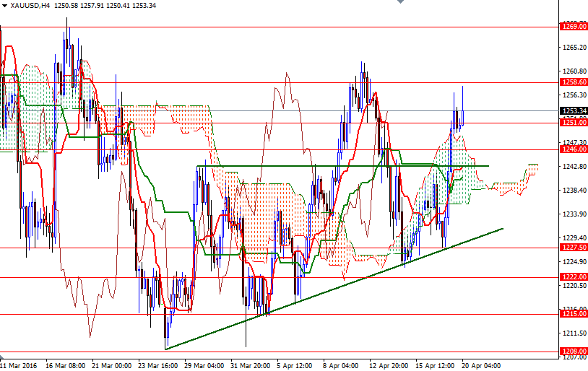
Task: Select the 23 Mar 16:00 time label
Action: tap(159, 365)
